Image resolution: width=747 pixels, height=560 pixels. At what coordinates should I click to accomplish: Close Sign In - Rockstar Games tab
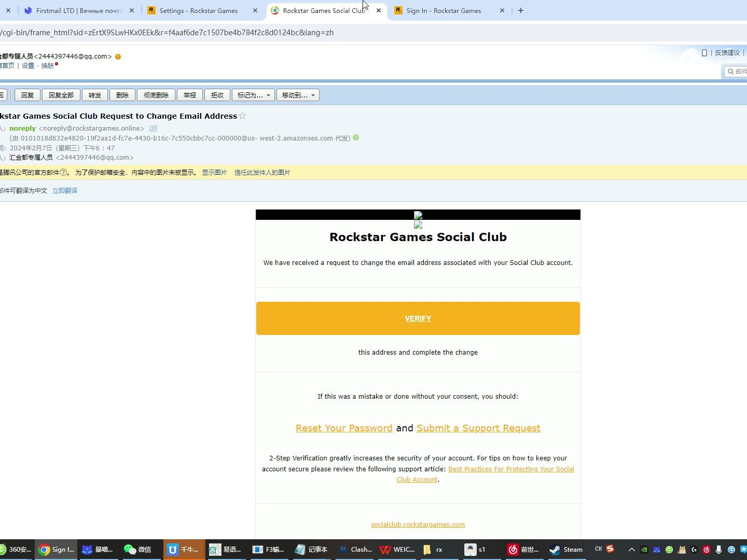click(x=502, y=10)
